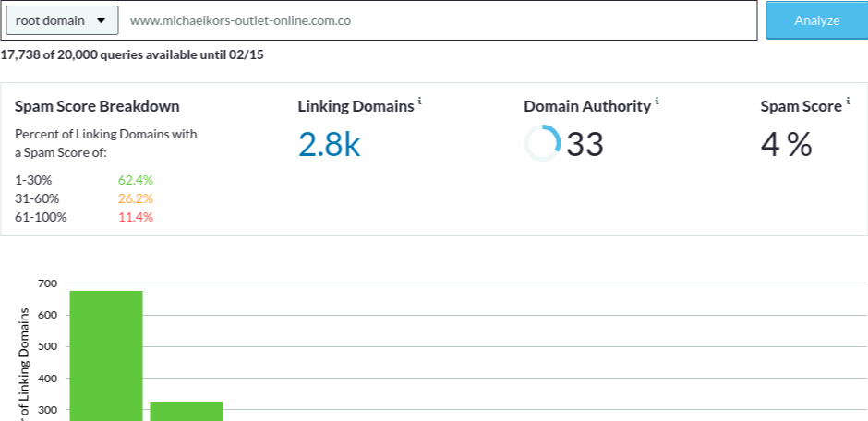
Task: Click the queries available until 02/15 text
Action: pyautogui.click(x=132, y=55)
